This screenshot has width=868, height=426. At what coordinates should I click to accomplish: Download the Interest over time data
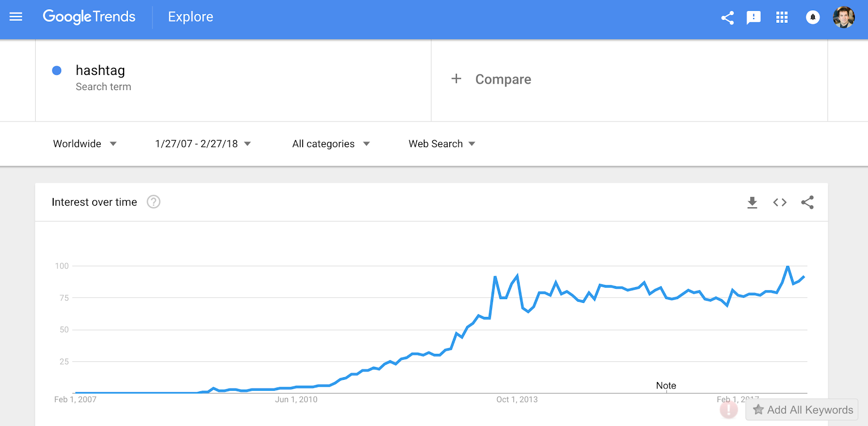coord(752,202)
